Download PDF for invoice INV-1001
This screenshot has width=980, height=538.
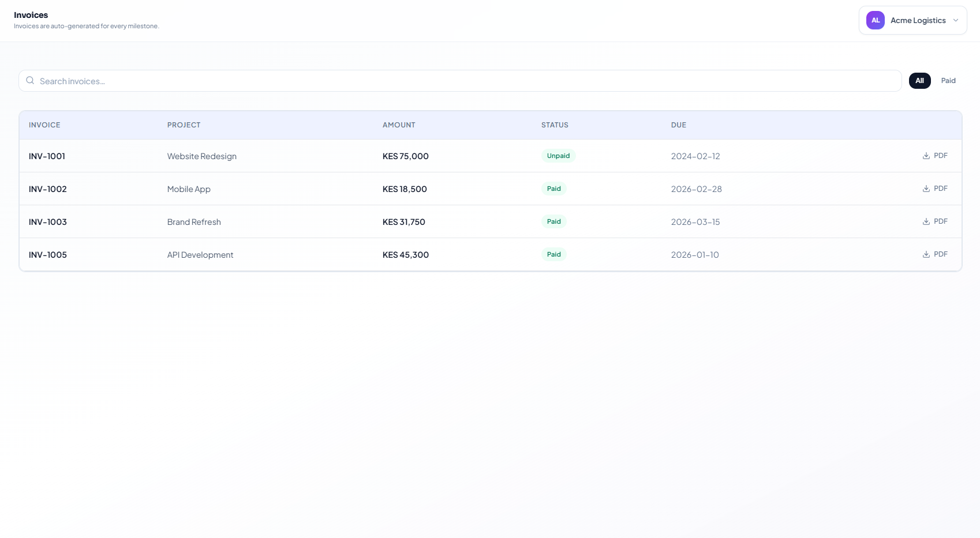[x=935, y=155]
